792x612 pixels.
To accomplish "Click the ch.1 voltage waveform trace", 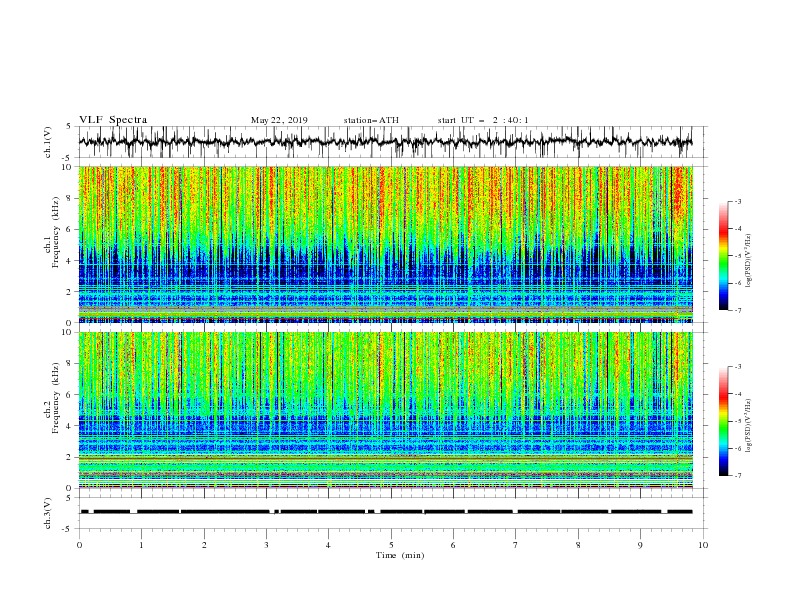I will [385, 142].
